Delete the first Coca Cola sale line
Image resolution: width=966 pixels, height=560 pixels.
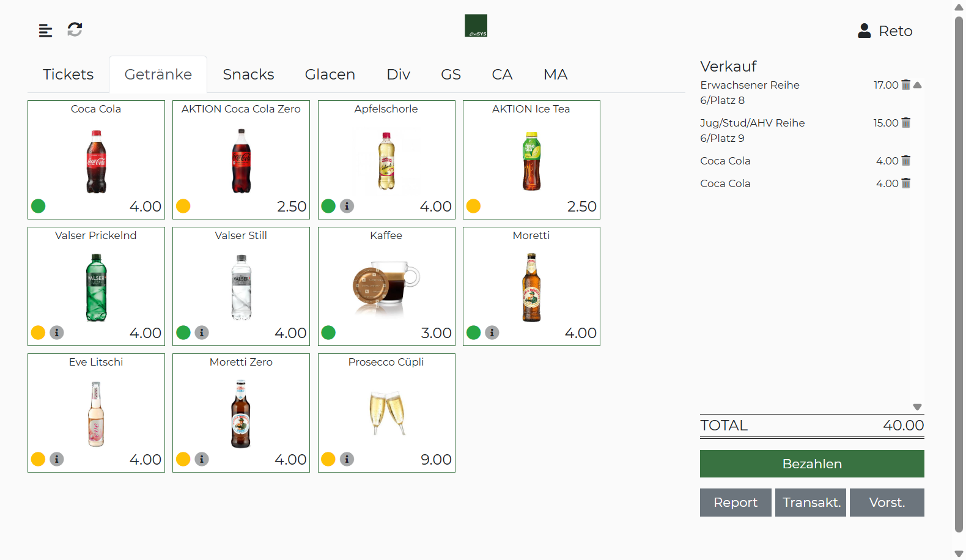906,161
